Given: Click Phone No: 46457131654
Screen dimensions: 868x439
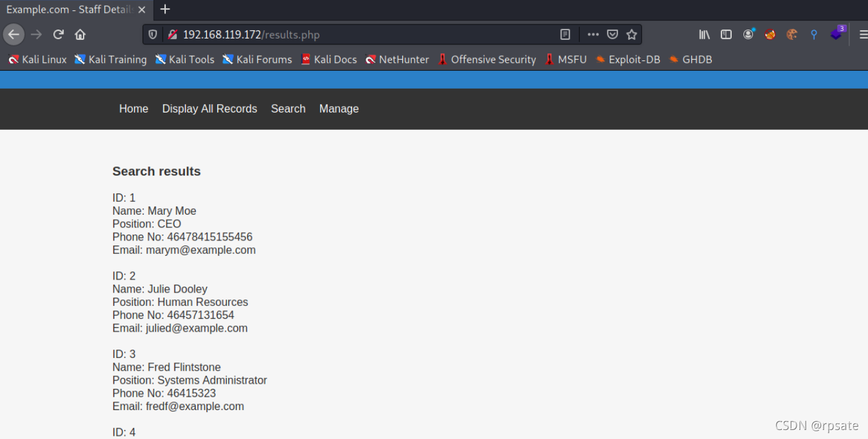Looking at the screenshot, I should coord(173,315).
